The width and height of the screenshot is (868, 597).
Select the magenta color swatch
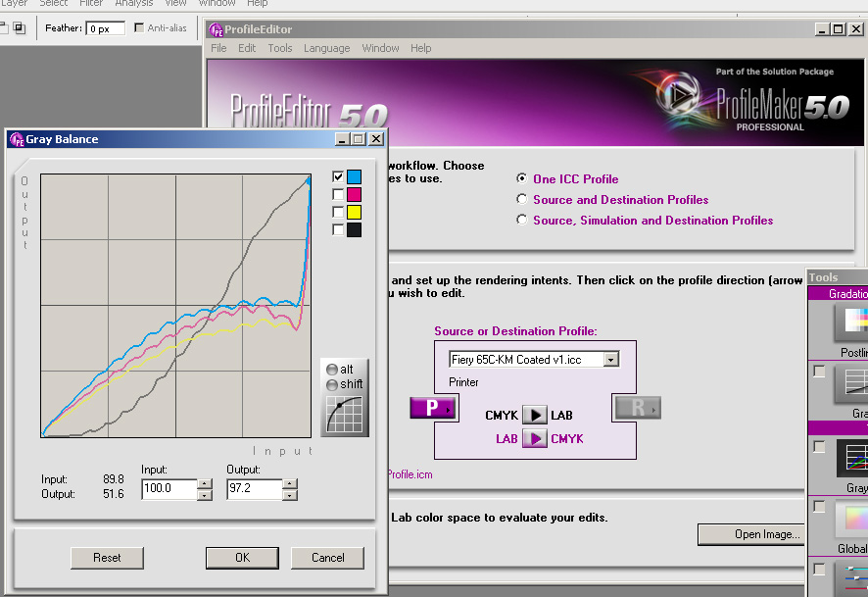click(x=355, y=194)
